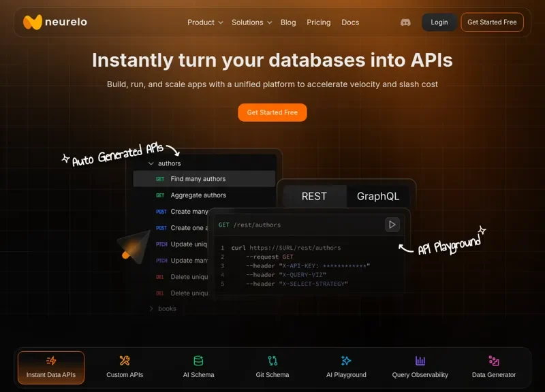Click the Git Schema branch icon
The image size is (545, 392).
point(272,361)
